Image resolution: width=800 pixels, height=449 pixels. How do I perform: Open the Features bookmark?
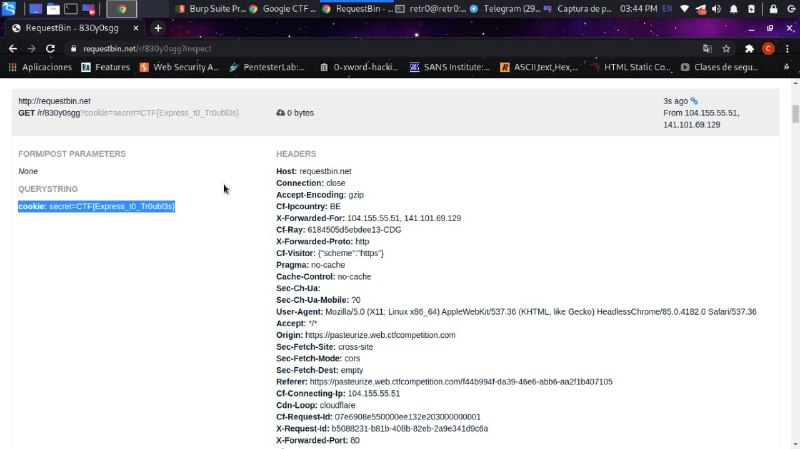click(106, 67)
